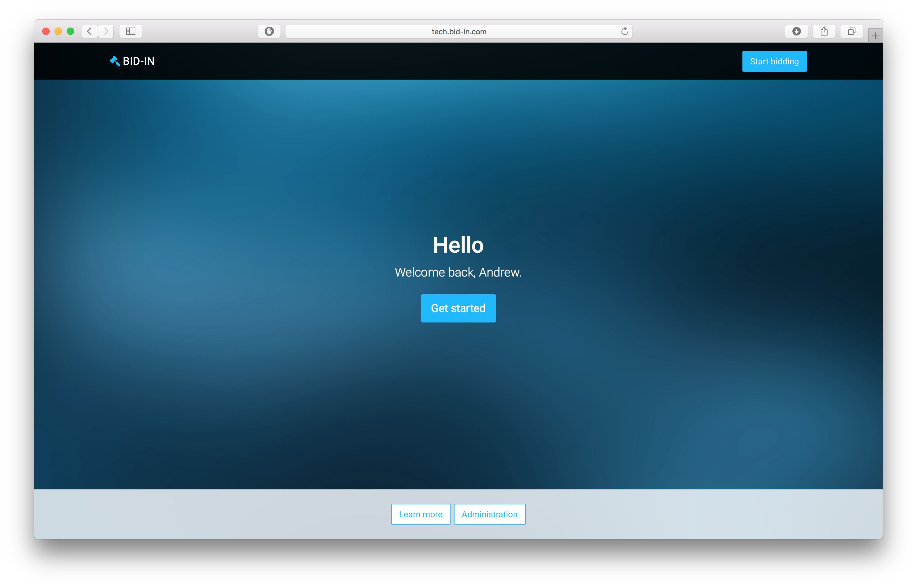Open a new tab with plus icon
Screen dimensions: 917x588
pos(875,36)
